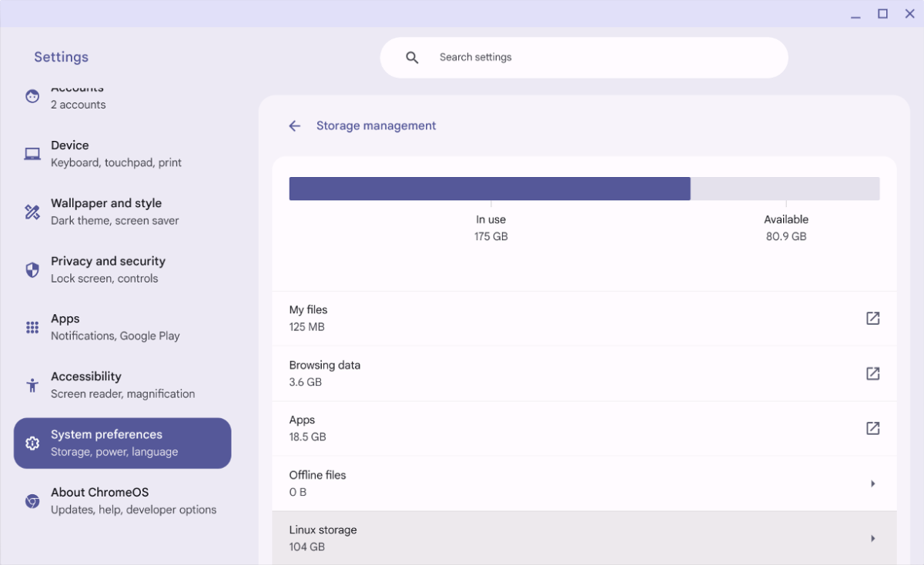The image size is (924, 565).
Task: Open Browsing data external link icon
Action: point(872,373)
